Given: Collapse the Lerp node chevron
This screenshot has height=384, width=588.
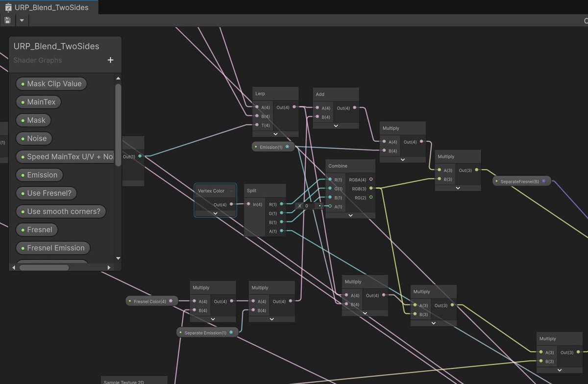Looking at the screenshot, I should click(x=275, y=133).
